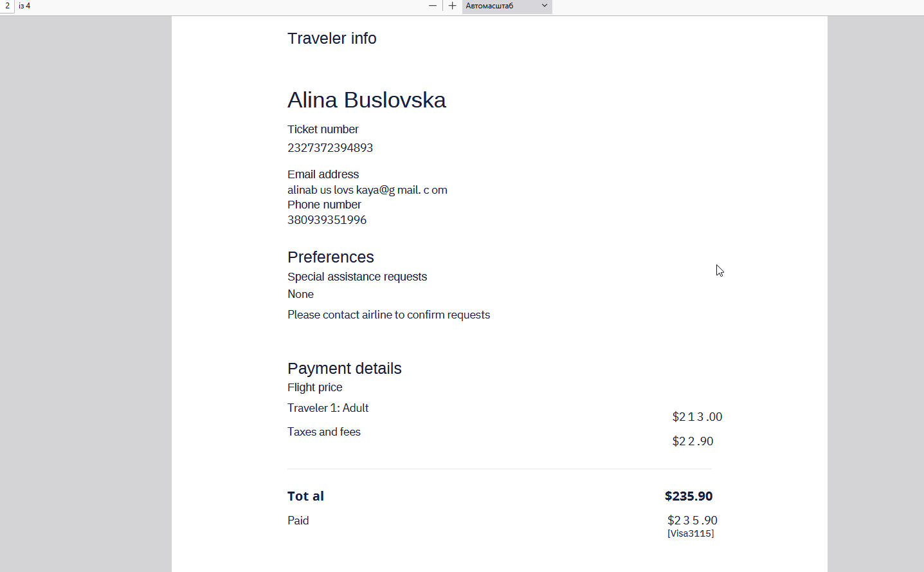Click the zoom out minus icon

click(x=433, y=6)
